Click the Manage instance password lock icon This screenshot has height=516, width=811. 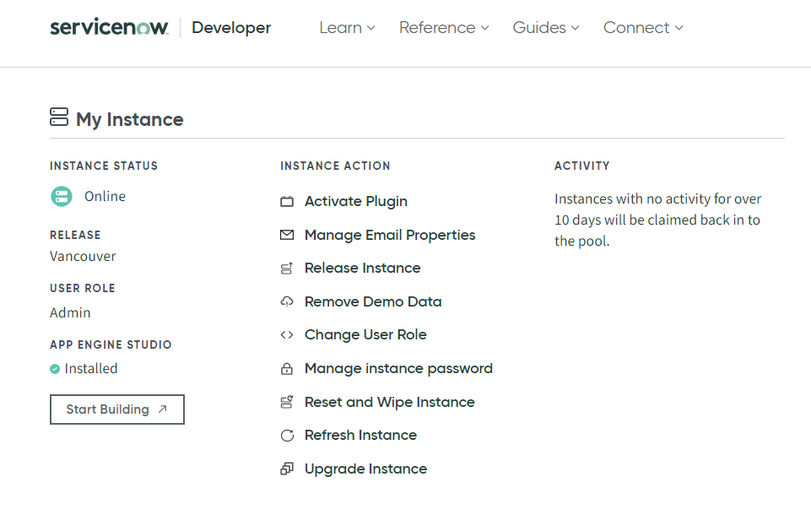(287, 369)
